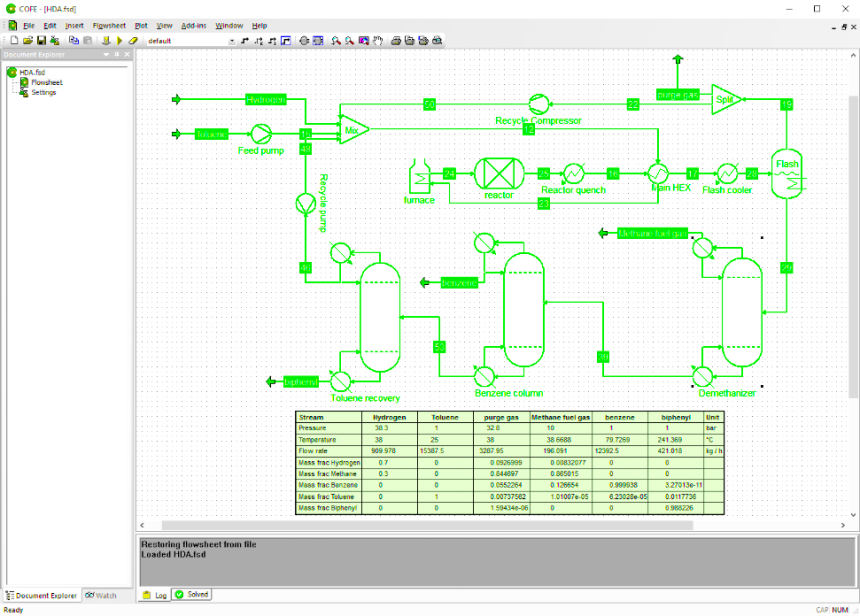Click the zoom in magnifier icon
Screen dimensions: 860x616
coord(336,41)
